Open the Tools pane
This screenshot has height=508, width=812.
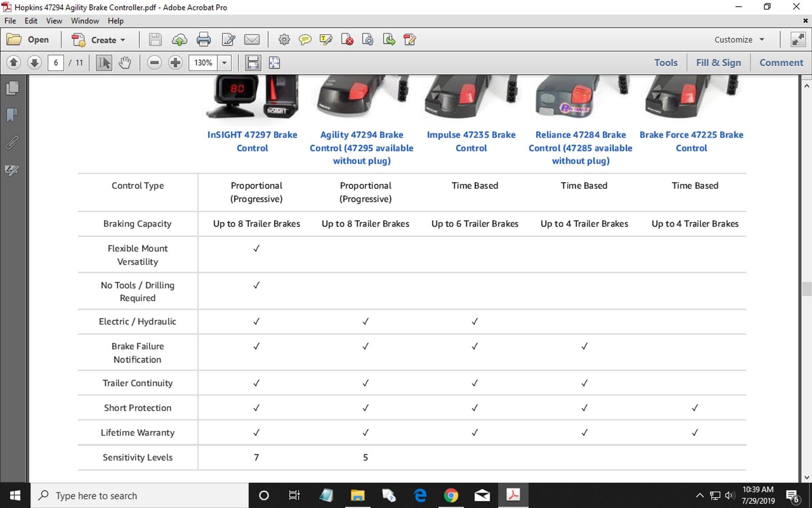click(x=666, y=63)
